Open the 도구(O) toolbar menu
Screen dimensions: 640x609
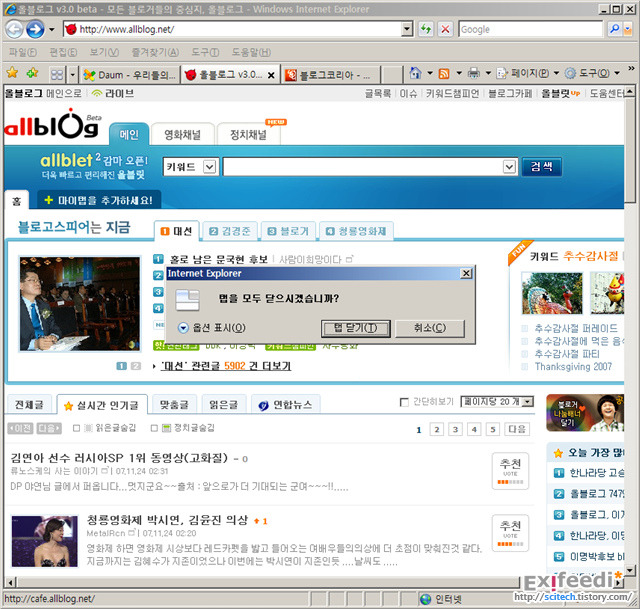click(592, 73)
